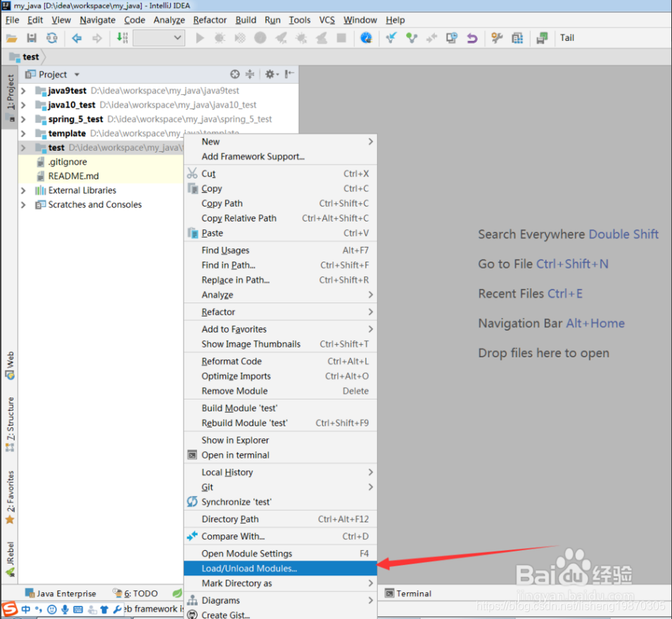The image size is (672, 619).
Task: Click the Synchronize refresh toolbar icon
Action: pyautogui.click(x=52, y=38)
